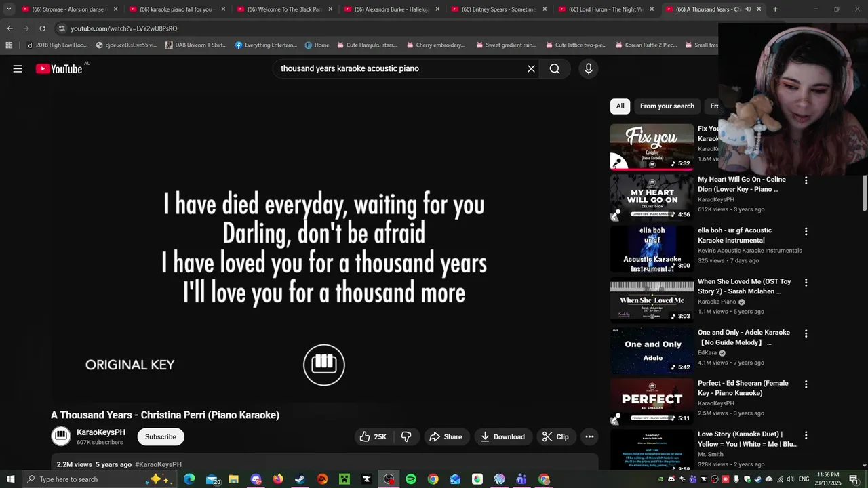Go to the YouTube home logo

pyautogui.click(x=59, y=68)
